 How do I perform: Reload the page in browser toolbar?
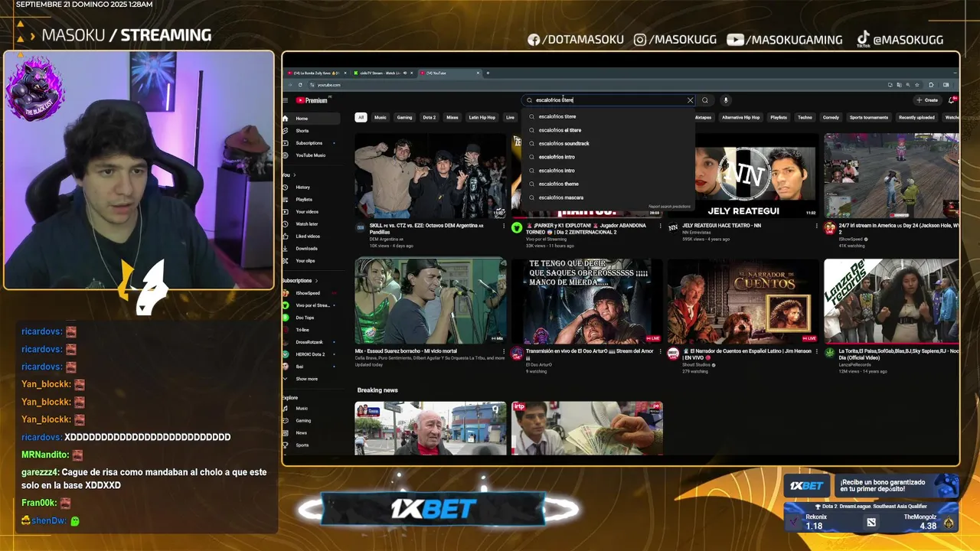click(x=300, y=85)
